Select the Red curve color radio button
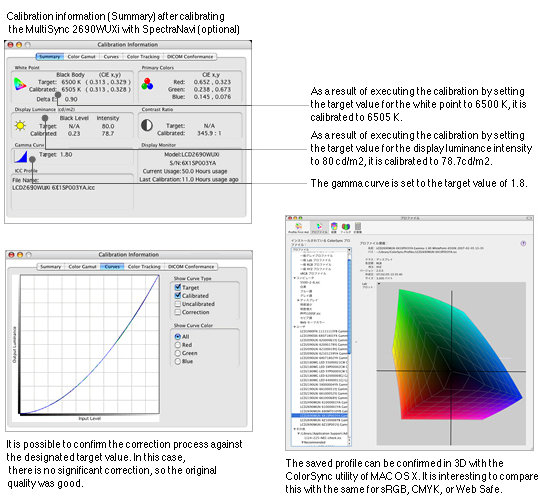The width and height of the screenshot is (540, 500). click(x=178, y=345)
